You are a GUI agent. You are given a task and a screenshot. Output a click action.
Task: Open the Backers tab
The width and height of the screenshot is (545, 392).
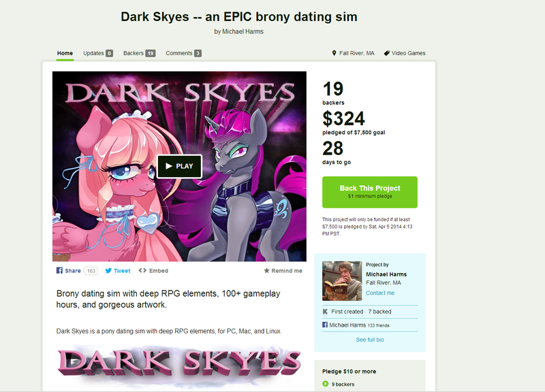point(139,53)
